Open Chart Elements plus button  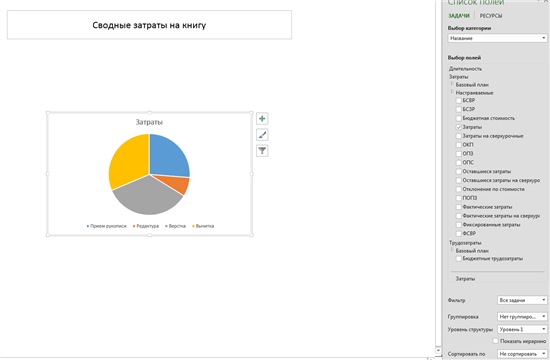[x=262, y=119]
